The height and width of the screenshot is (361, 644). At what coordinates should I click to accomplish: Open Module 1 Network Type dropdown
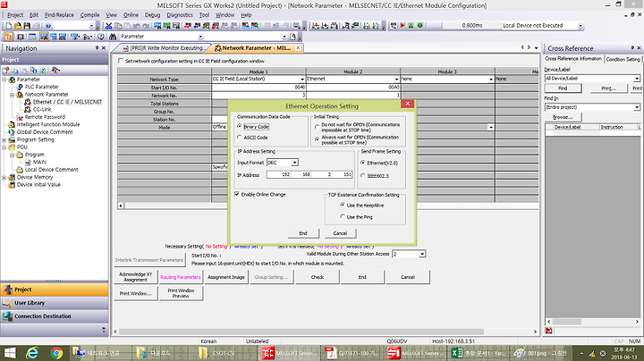coord(302,79)
